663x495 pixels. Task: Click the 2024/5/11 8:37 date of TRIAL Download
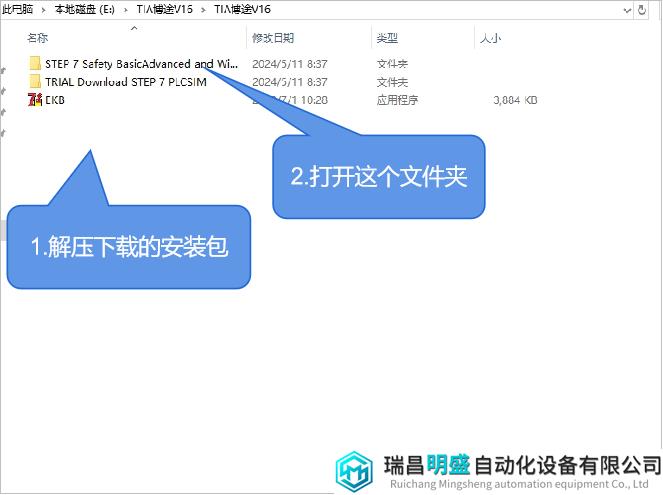290,82
